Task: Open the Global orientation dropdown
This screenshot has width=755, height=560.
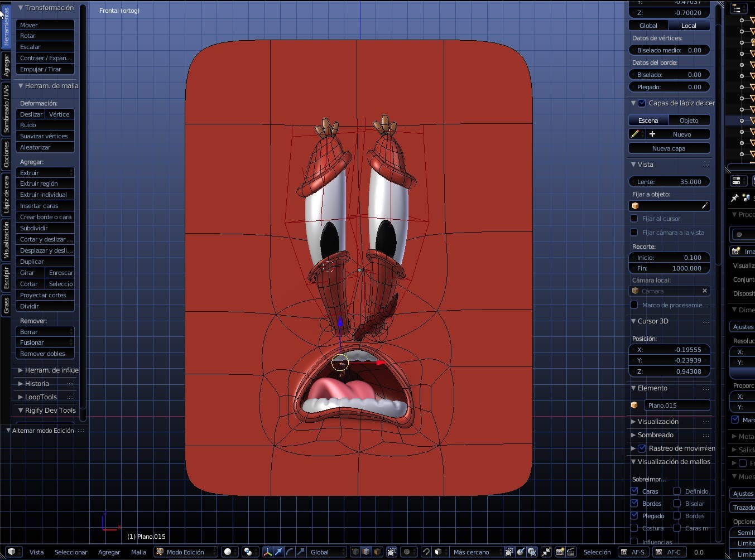Action: [x=326, y=552]
